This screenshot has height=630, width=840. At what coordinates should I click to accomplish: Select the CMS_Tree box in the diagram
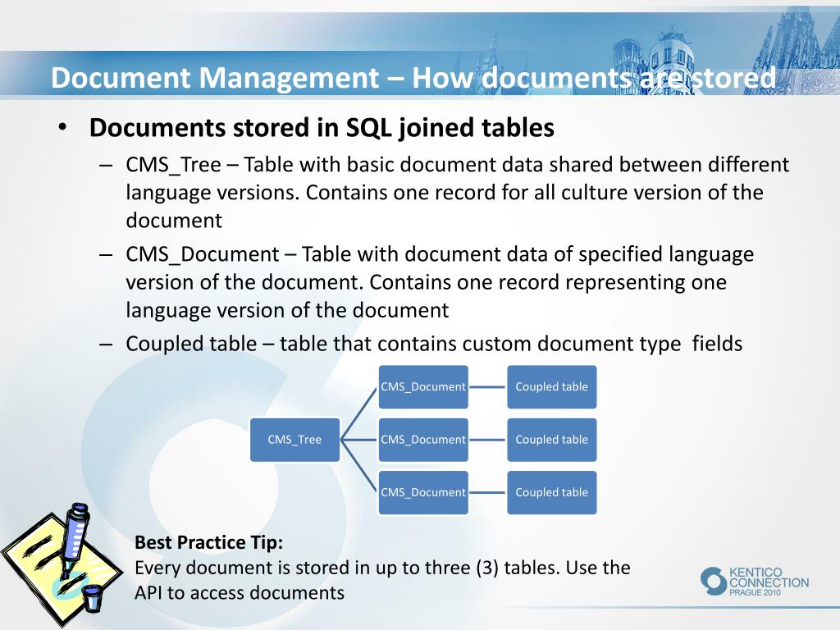(x=294, y=440)
